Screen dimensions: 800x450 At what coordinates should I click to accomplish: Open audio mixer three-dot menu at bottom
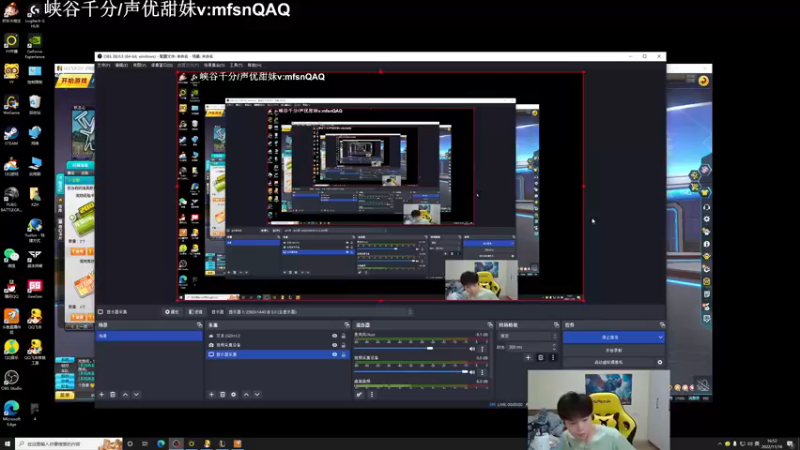coord(371,394)
